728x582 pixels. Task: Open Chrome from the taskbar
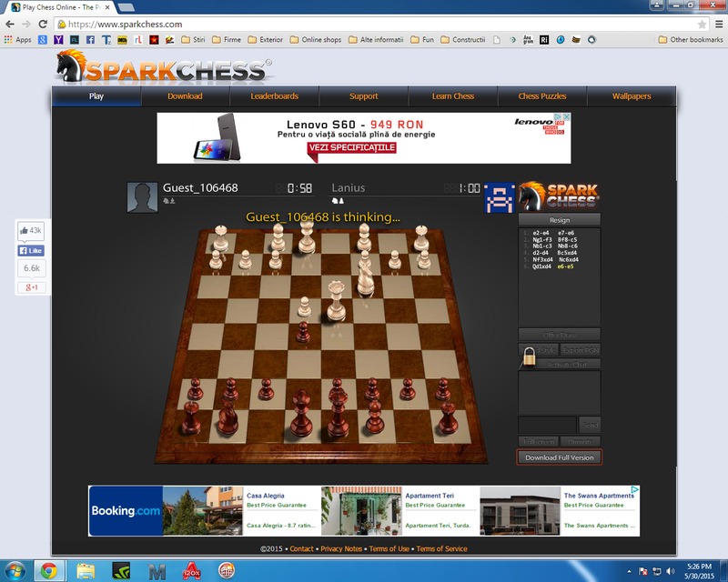point(49,571)
